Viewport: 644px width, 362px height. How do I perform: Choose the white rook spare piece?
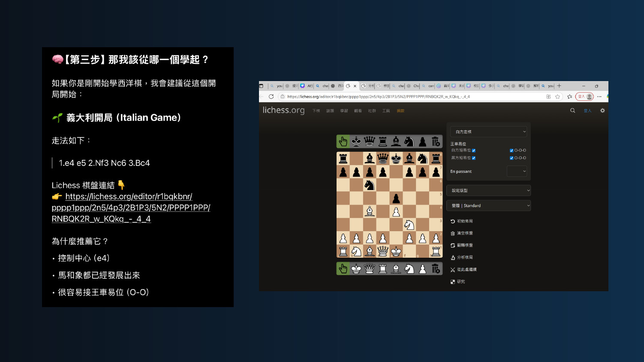pos(382,269)
